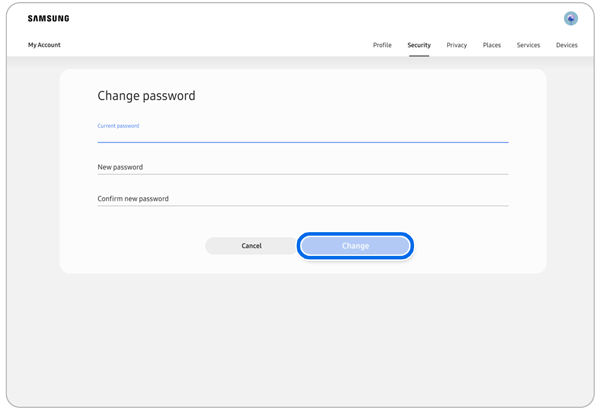Navigate to the Places tab
600x410 pixels.
tap(492, 45)
